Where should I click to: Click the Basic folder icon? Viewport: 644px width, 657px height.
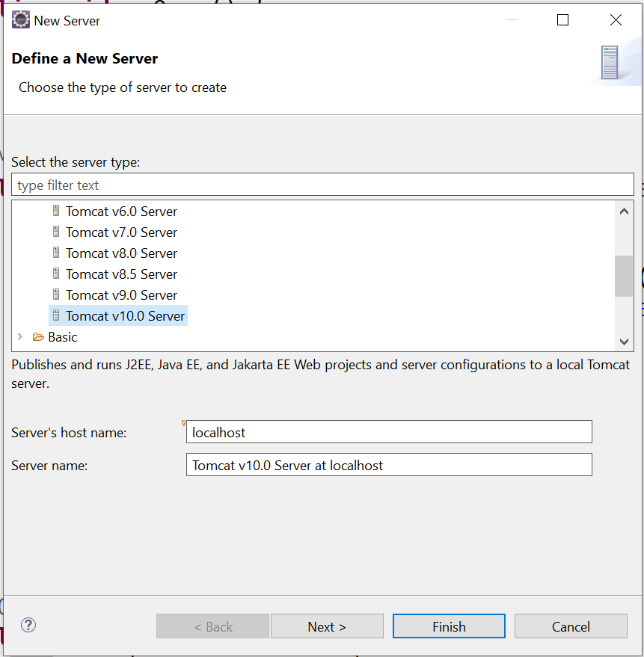coord(38,337)
